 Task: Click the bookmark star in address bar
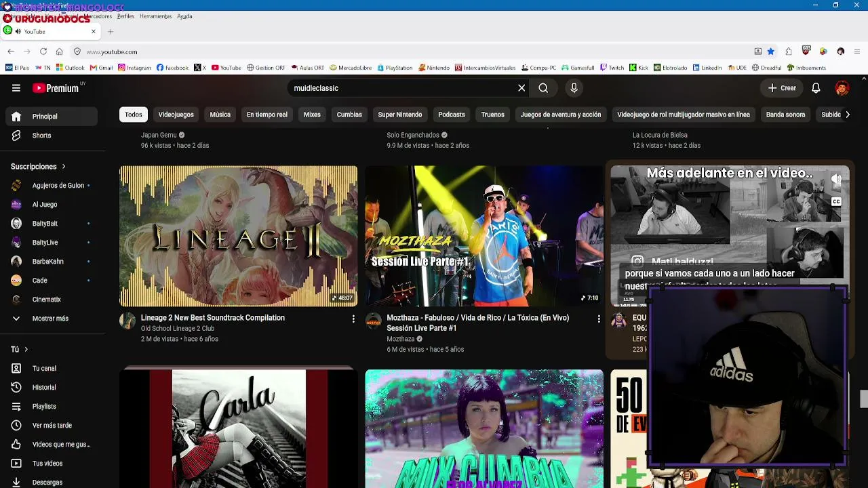(771, 52)
